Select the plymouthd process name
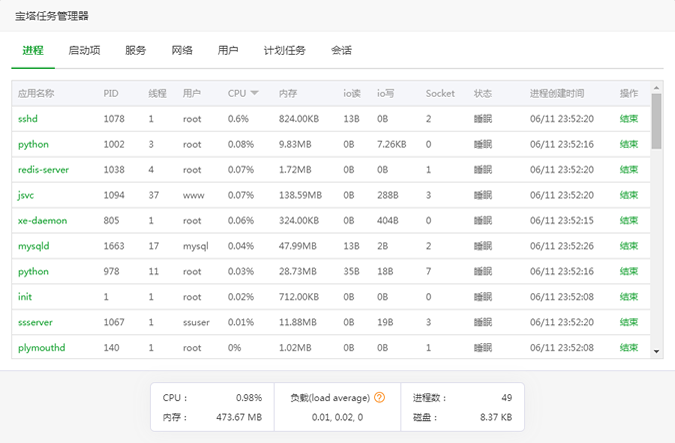This screenshot has width=675, height=443. click(41, 347)
